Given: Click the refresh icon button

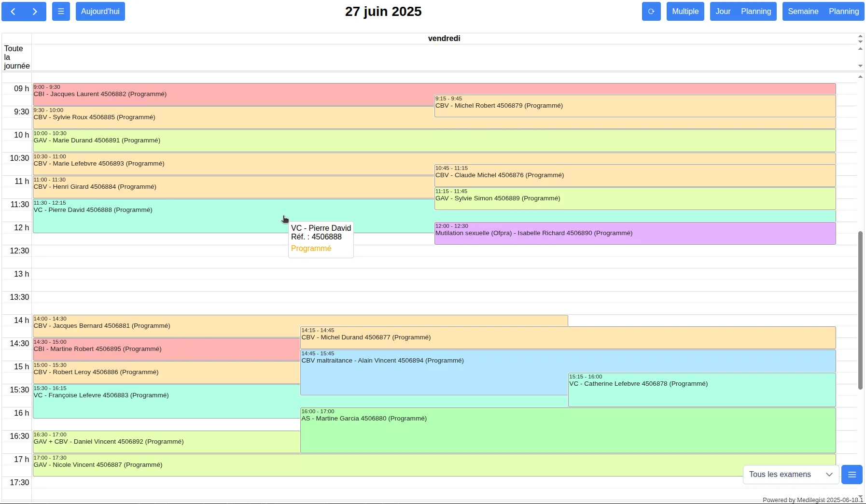Looking at the screenshot, I should pyautogui.click(x=651, y=12).
